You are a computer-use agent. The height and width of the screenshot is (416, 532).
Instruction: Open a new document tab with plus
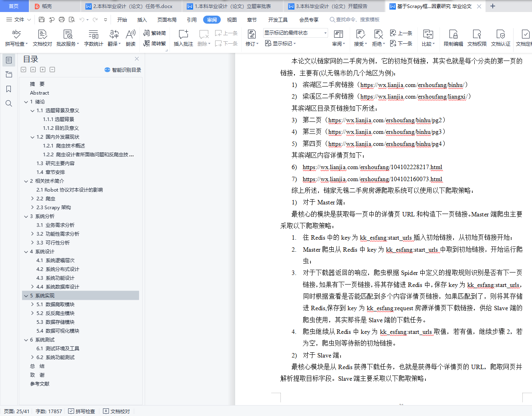(493, 6)
